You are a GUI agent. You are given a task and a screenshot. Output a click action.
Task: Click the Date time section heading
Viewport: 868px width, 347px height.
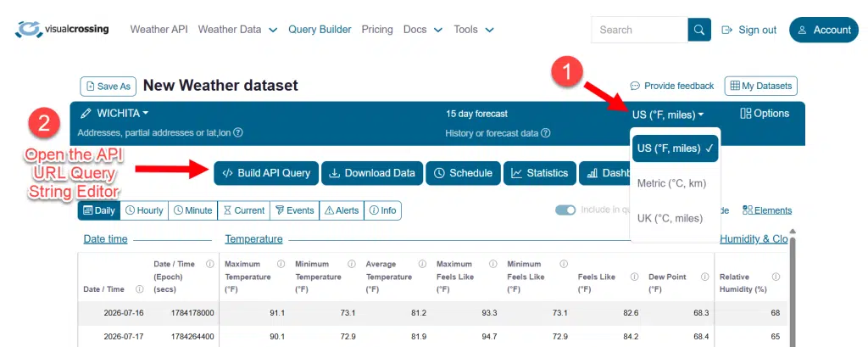pos(105,239)
